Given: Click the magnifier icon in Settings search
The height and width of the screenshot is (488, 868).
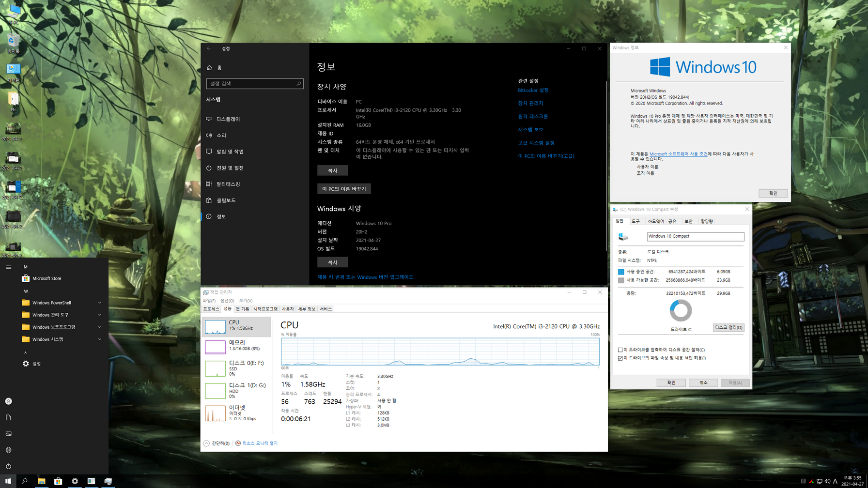Looking at the screenshot, I should click(298, 84).
